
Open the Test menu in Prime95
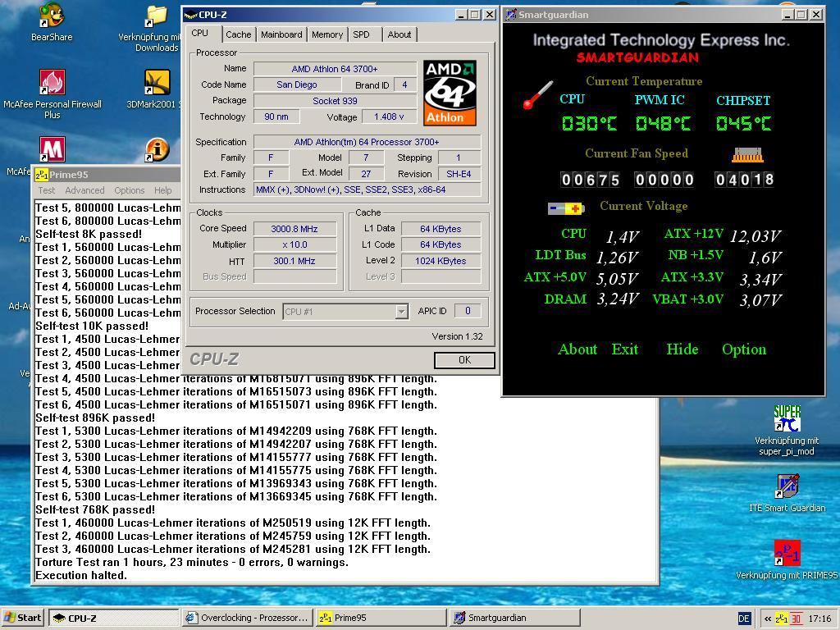point(46,190)
